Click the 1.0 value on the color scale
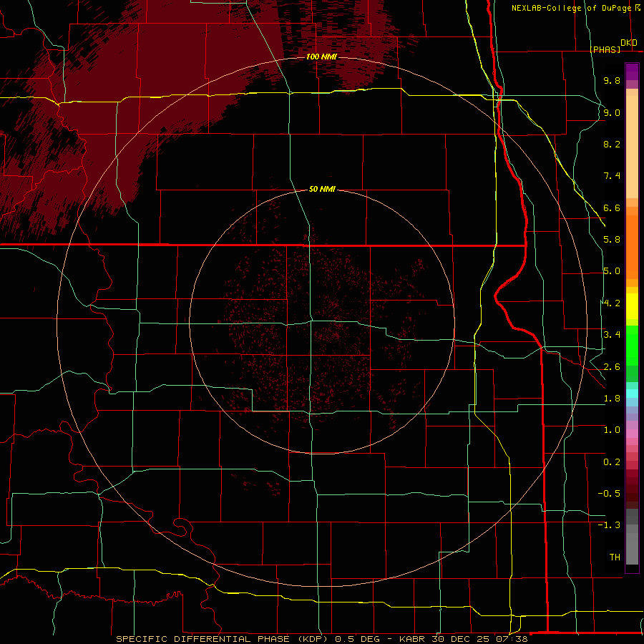The image size is (644, 644). (x=612, y=430)
